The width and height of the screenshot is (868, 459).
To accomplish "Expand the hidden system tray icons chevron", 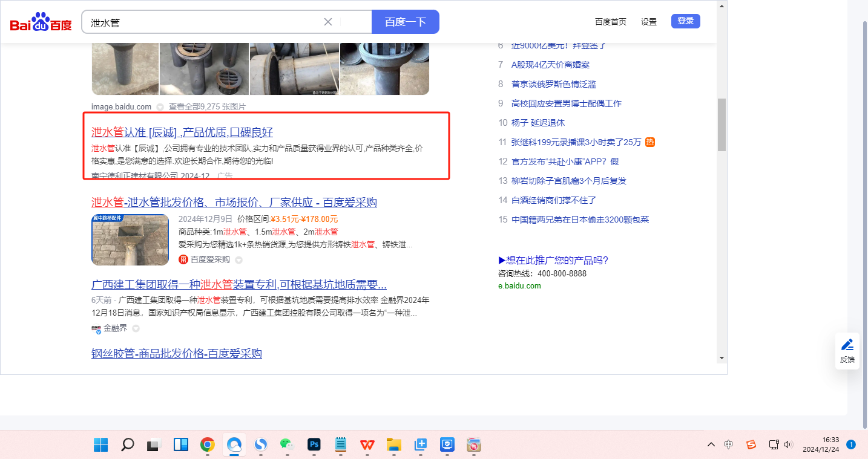I will click(711, 444).
